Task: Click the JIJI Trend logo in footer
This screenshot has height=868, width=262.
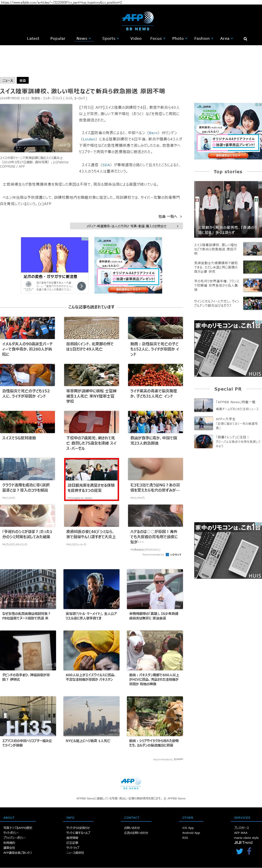Action: point(243,842)
